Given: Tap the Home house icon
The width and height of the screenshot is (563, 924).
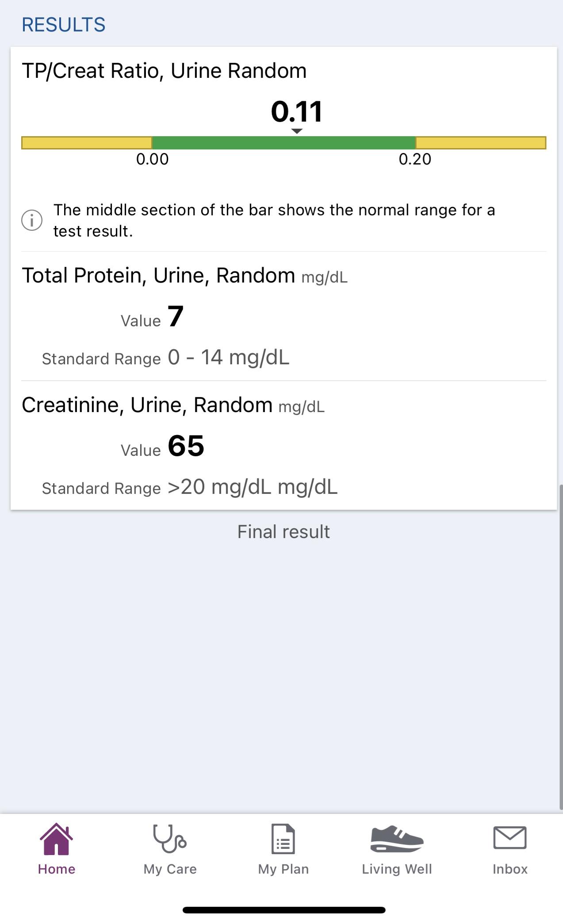Looking at the screenshot, I should point(56,839).
